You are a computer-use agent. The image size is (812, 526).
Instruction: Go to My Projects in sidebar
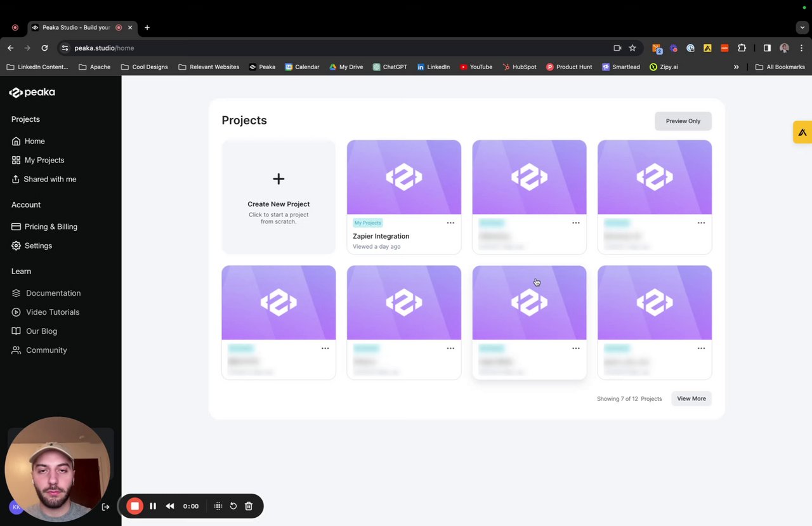click(x=38, y=160)
